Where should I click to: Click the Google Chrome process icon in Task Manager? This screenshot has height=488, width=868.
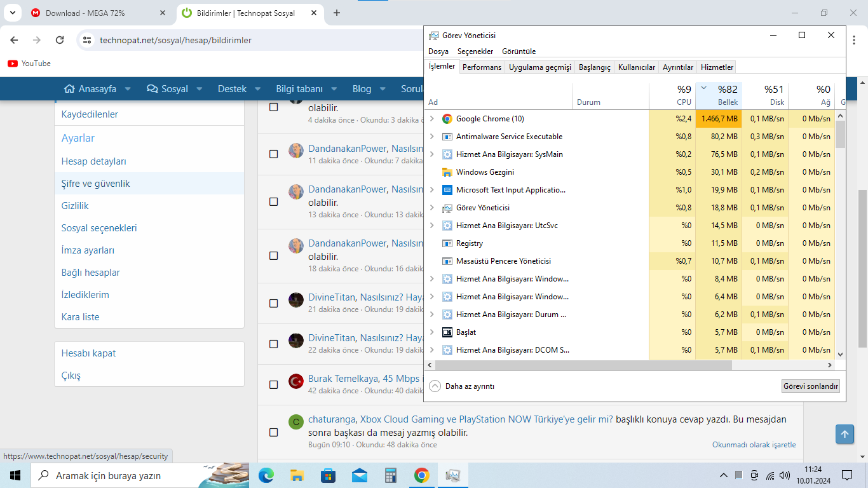tap(447, 119)
